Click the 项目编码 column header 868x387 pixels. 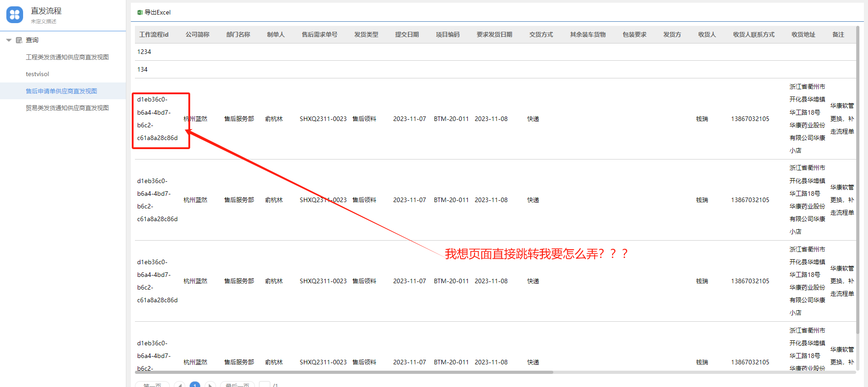pyautogui.click(x=448, y=34)
